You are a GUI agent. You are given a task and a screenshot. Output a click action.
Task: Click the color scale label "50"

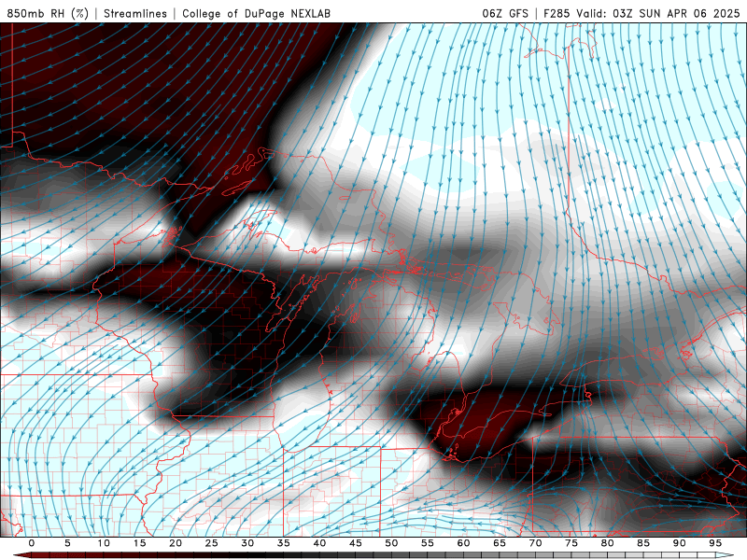coord(391,543)
